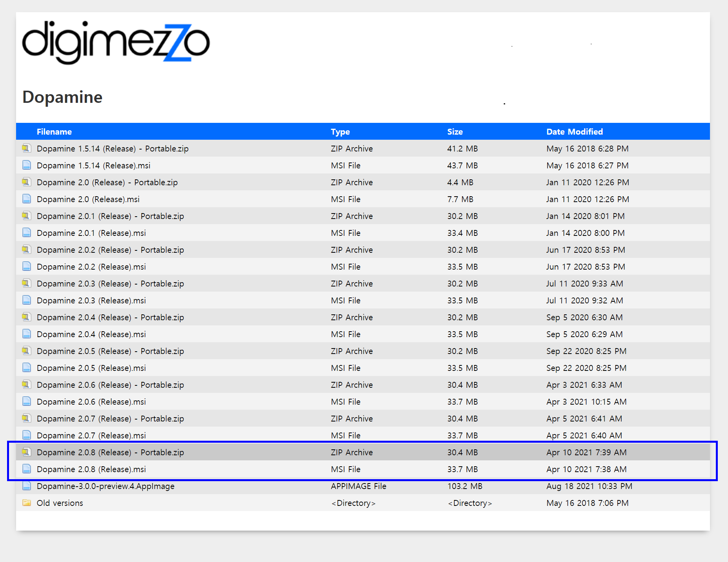Download Dopamine 2.0.4 (Release).msi
The height and width of the screenshot is (562, 728).
coord(91,334)
